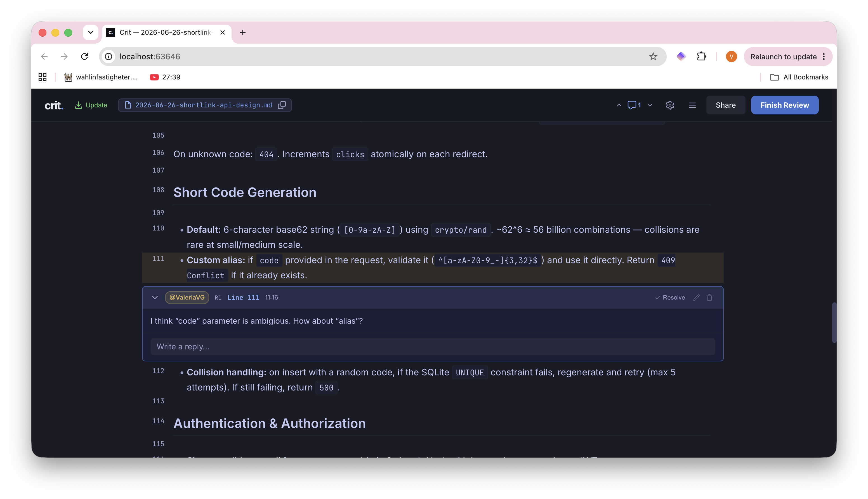Click the UNIQUE inline code
Viewport: 868px width, 499px height.
[470, 373]
